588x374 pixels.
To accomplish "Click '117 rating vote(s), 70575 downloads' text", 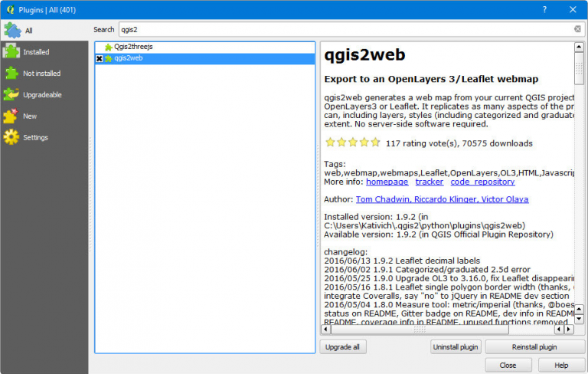I will [459, 143].
